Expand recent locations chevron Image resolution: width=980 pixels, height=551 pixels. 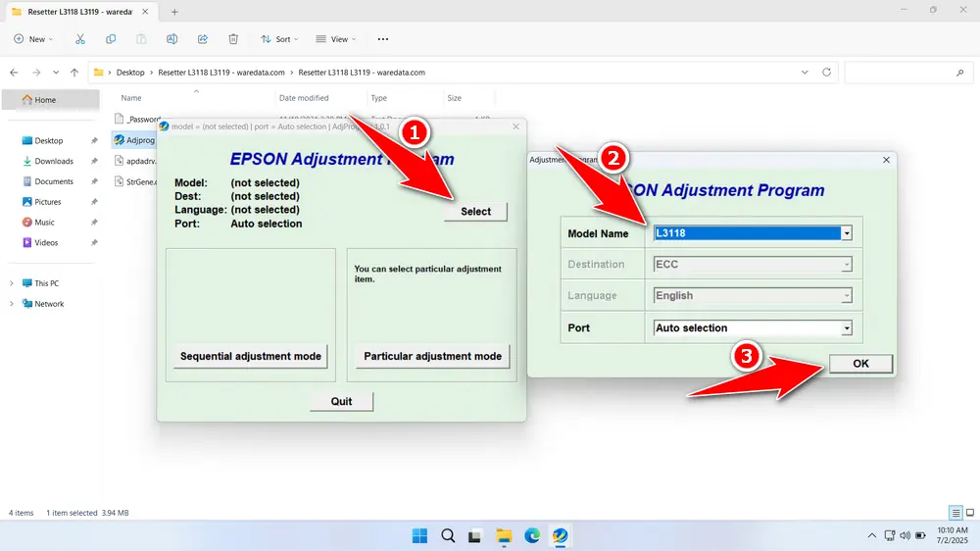pyautogui.click(x=56, y=73)
